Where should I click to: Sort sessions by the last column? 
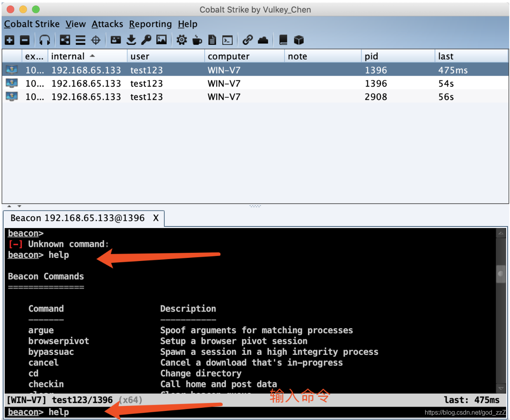coord(471,56)
